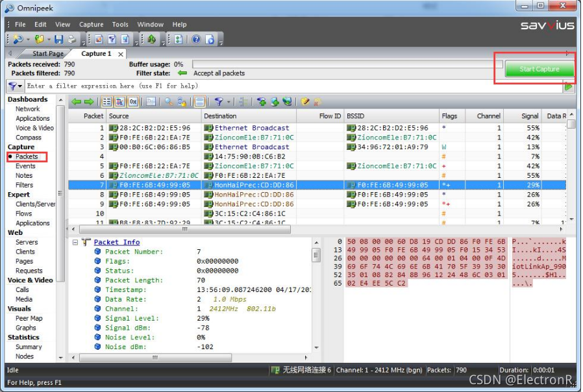Apply filter with green play arrow
The image size is (583, 392).
click(569, 86)
